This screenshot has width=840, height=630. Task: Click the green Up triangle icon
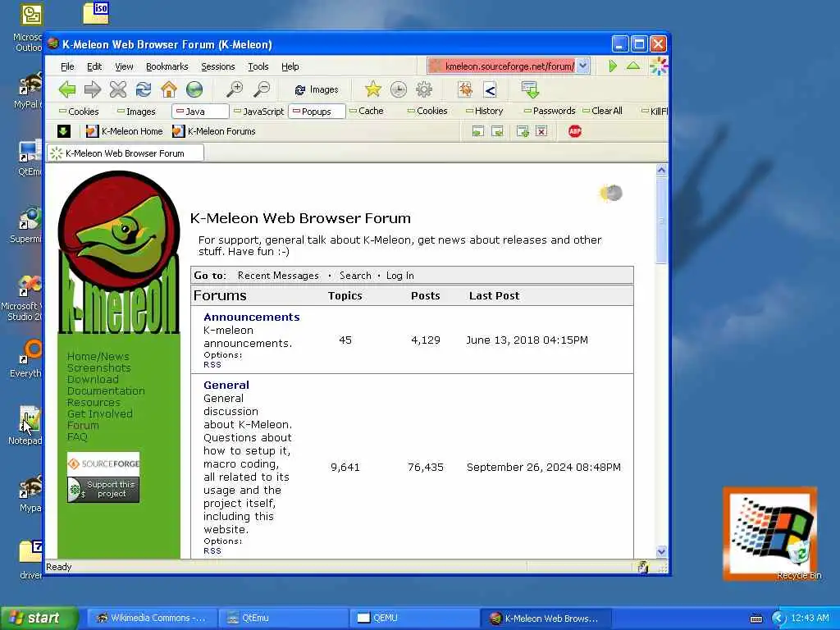click(632, 66)
